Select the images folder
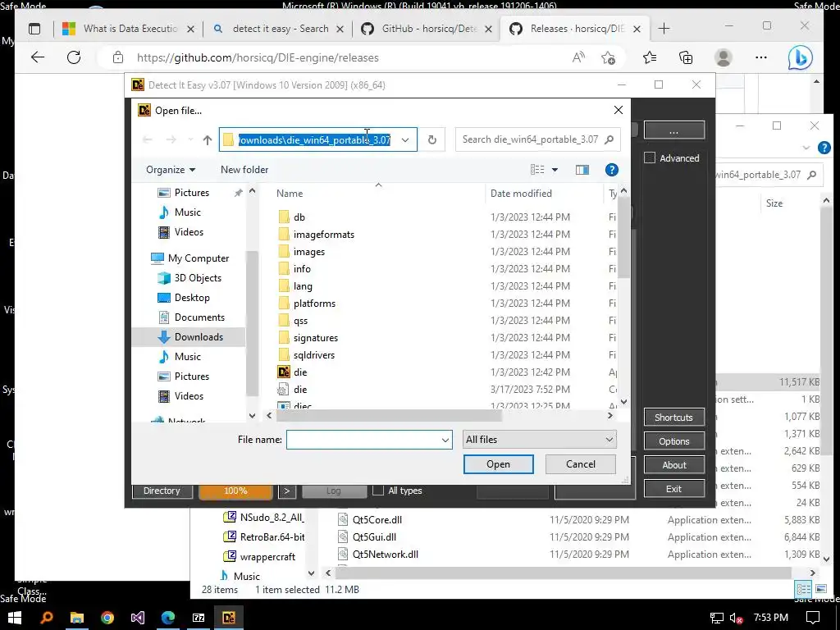This screenshot has width=840, height=630. click(309, 251)
